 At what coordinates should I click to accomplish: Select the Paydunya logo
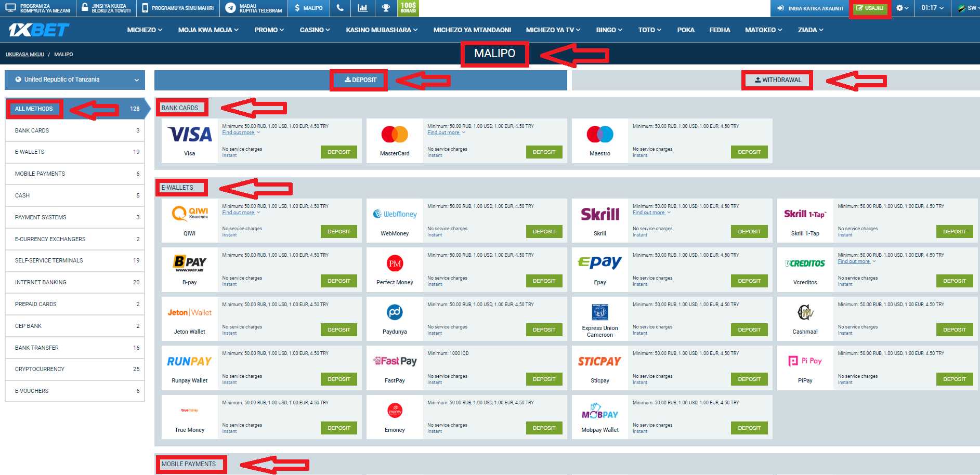point(395,312)
